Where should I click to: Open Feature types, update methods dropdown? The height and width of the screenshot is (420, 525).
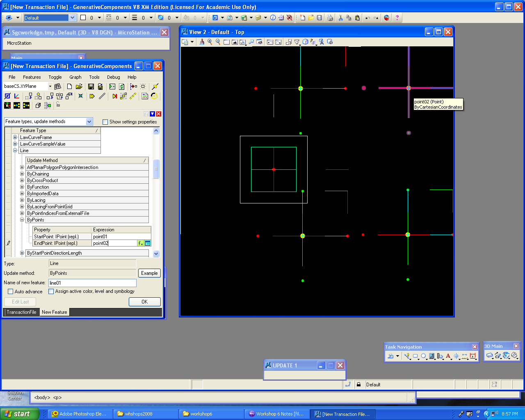(x=89, y=121)
